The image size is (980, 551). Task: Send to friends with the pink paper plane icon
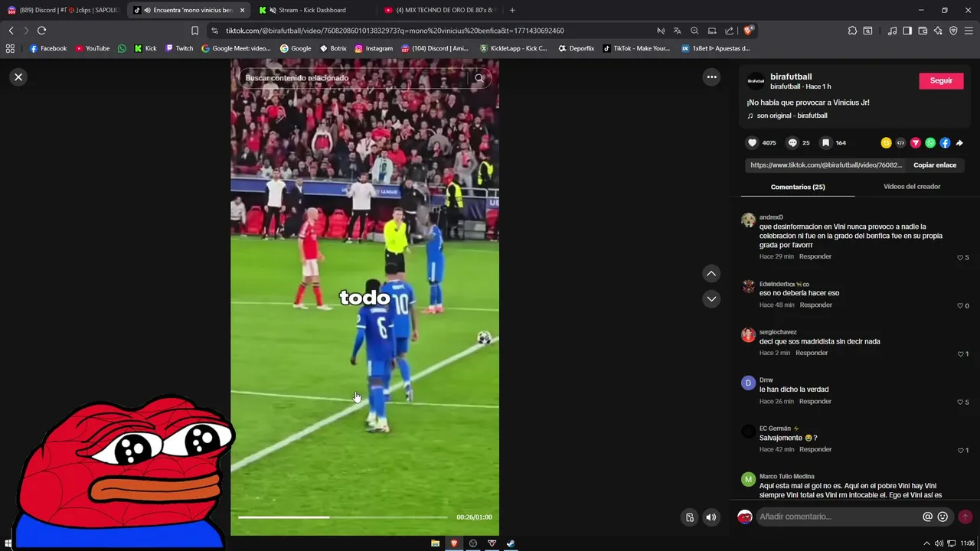[915, 143]
